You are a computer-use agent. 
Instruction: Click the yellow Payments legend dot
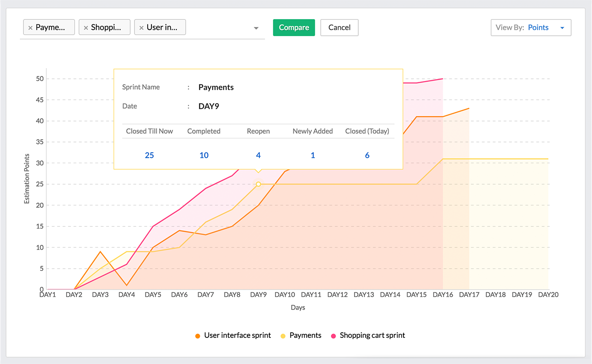coord(283,336)
